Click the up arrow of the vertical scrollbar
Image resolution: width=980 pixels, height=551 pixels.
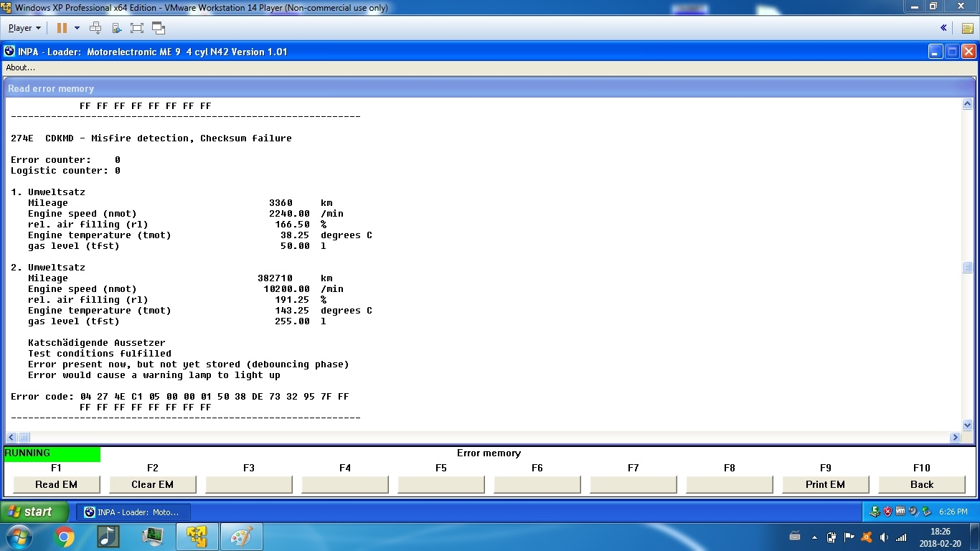(967, 104)
